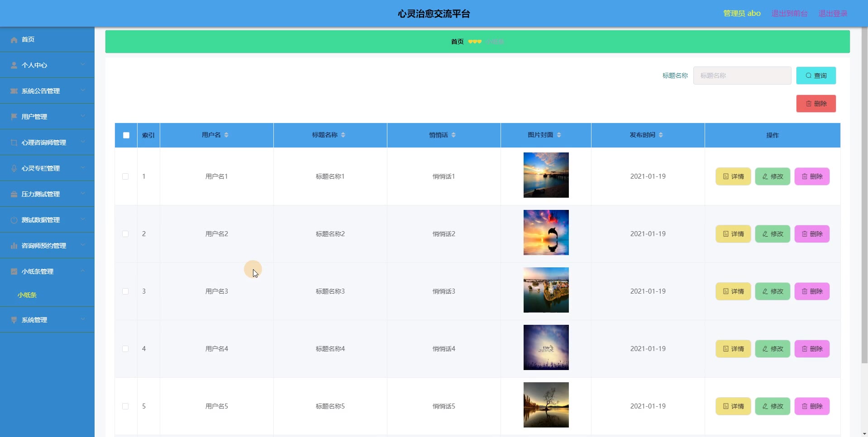The image size is (868, 437).
Task: Click the home icon in sidebar
Action: click(14, 40)
